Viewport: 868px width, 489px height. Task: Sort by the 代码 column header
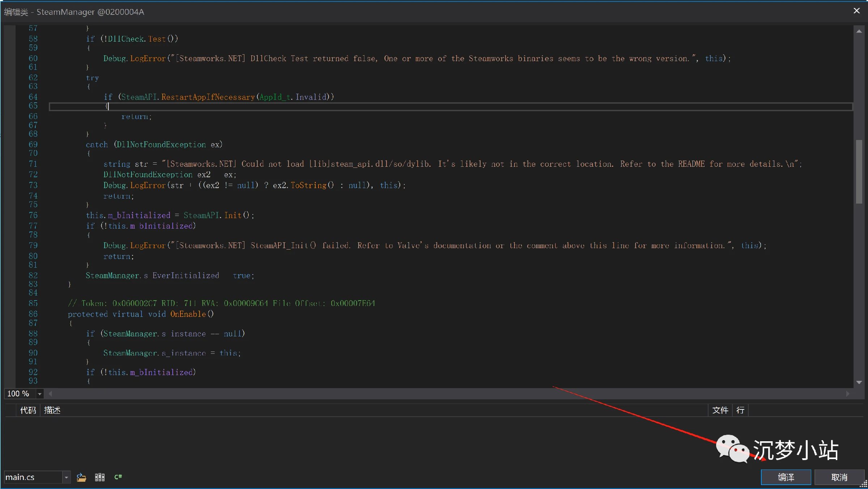(28, 410)
